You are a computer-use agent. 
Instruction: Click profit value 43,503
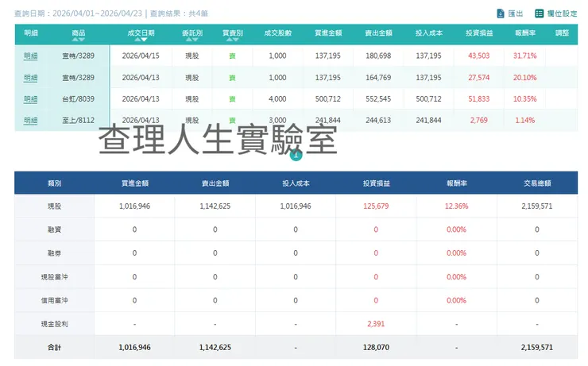coord(479,56)
